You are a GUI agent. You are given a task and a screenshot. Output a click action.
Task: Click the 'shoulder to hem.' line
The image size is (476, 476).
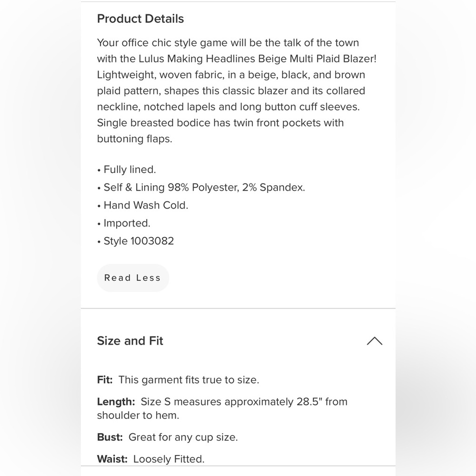(x=138, y=415)
